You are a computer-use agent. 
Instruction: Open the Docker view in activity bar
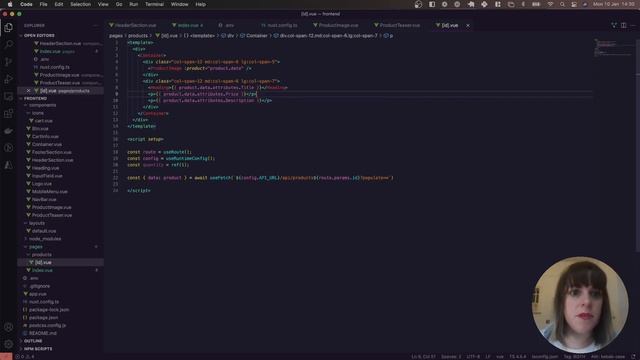click(9, 131)
